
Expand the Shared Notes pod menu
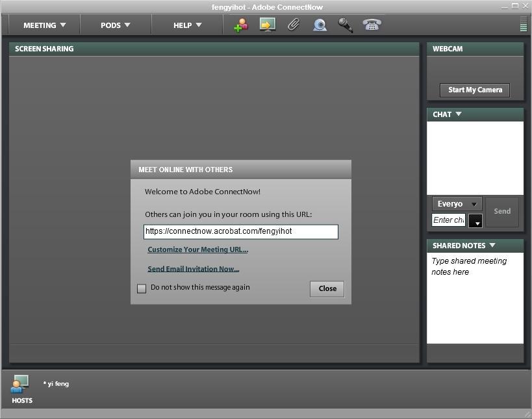coord(492,246)
